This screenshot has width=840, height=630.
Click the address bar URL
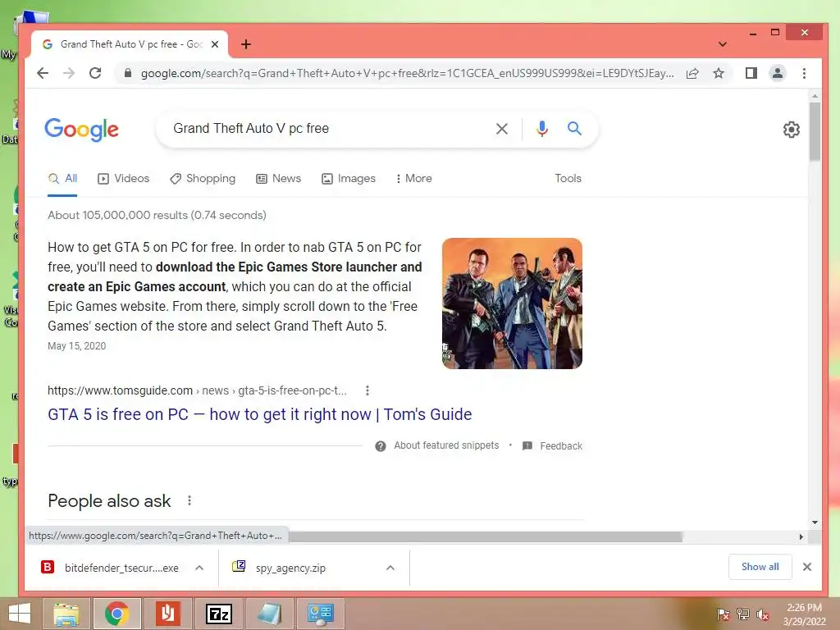[407, 73]
